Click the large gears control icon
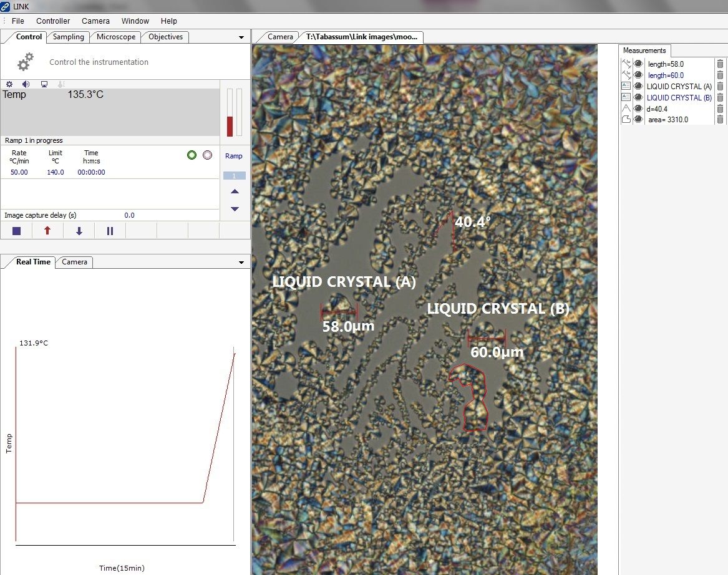This screenshot has height=575, width=728. point(26,62)
